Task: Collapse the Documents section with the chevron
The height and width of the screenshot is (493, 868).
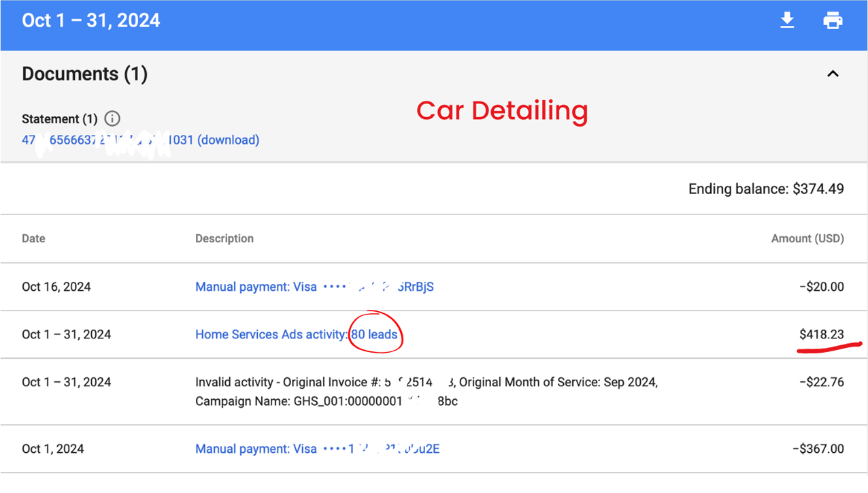Action: tap(833, 74)
